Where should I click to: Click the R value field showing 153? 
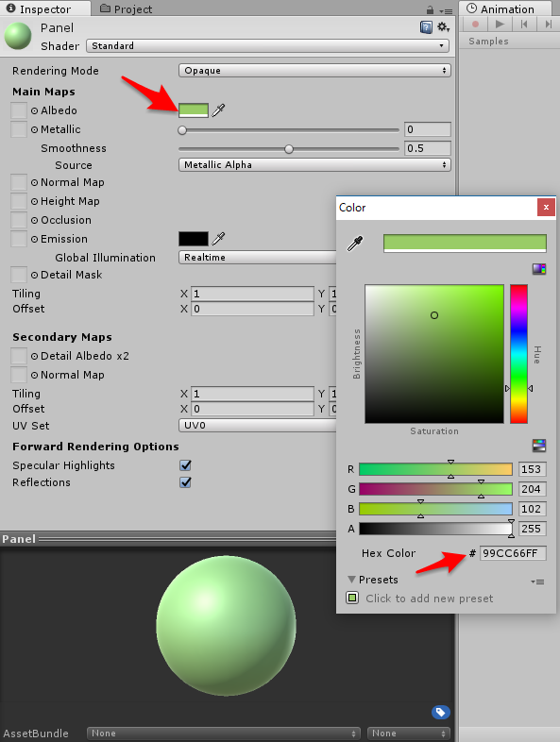[532, 469]
